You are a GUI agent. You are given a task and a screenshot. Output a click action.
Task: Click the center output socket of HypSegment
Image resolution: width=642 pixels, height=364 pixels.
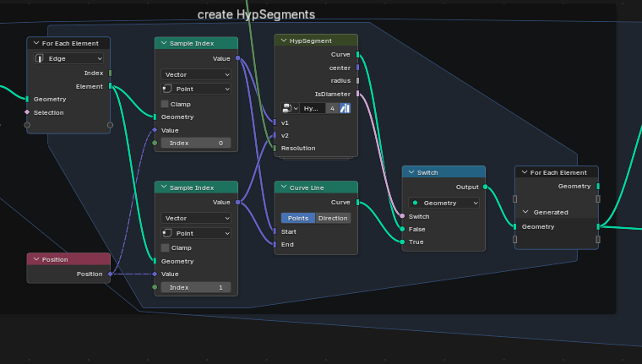coord(358,68)
